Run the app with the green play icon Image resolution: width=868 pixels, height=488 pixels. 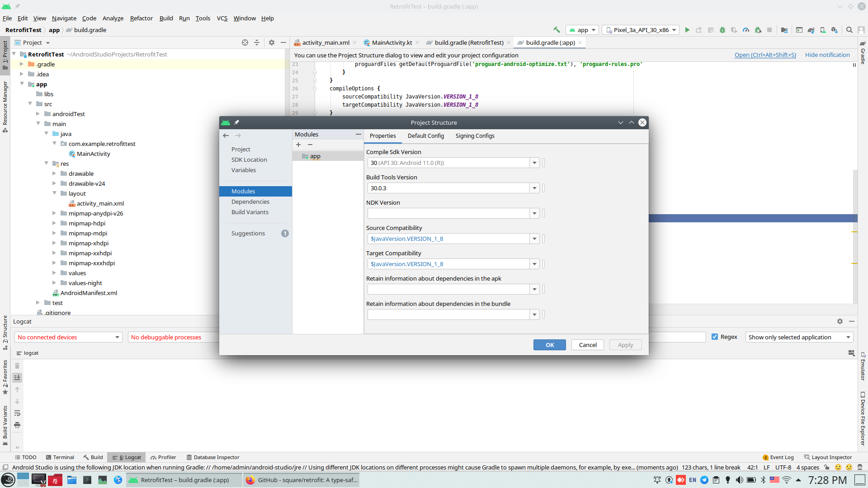click(x=687, y=30)
